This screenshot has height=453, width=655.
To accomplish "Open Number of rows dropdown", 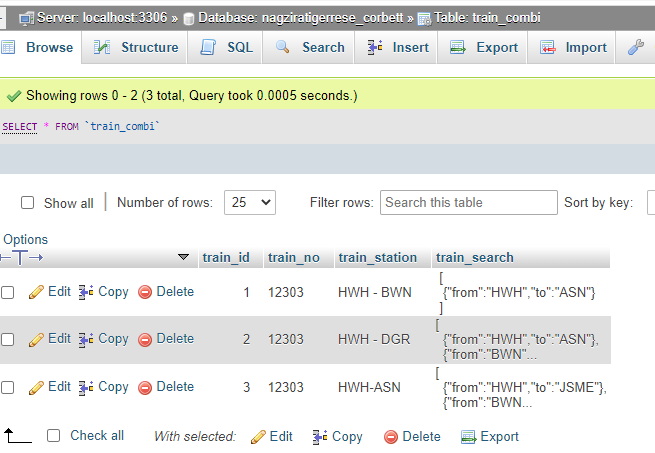I will tap(250, 202).
